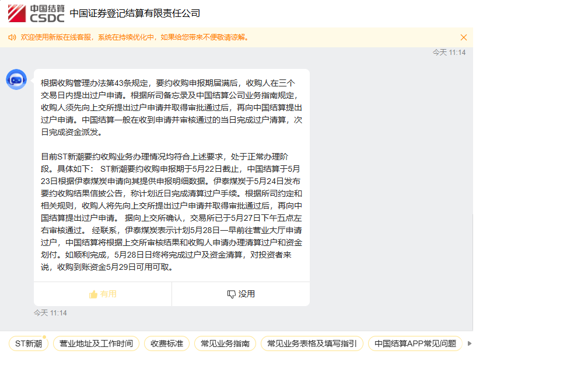The height and width of the screenshot is (368, 588).
Task: Click the 中国证券登记结算有限责任公司 title text
Action: [135, 13]
